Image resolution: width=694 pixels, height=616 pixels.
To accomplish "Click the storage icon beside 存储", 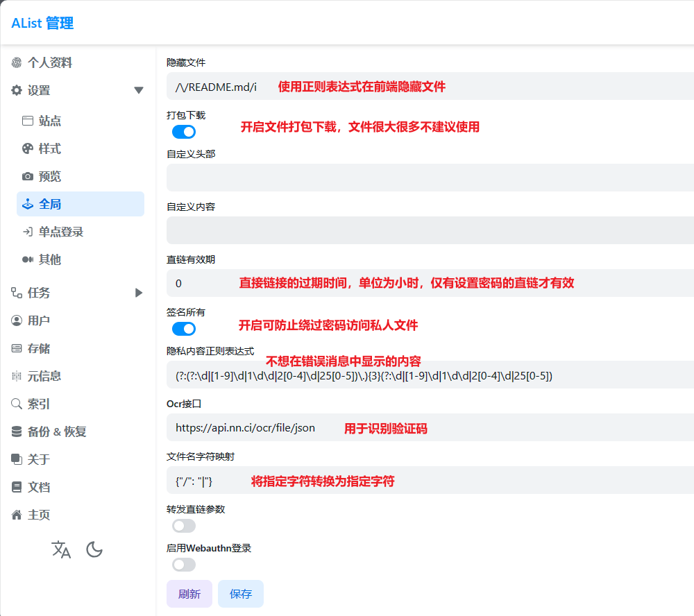I will (17, 348).
